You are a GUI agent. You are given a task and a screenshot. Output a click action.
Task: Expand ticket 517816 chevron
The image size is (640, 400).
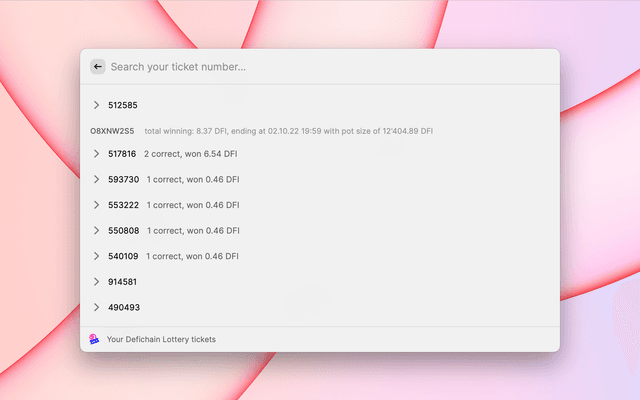pyautogui.click(x=96, y=154)
